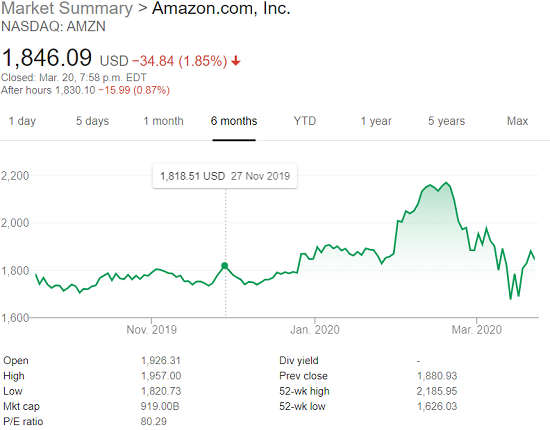Click the Market Summary breadcrumb link
This screenshot has width=550, height=430.
[x=67, y=8]
